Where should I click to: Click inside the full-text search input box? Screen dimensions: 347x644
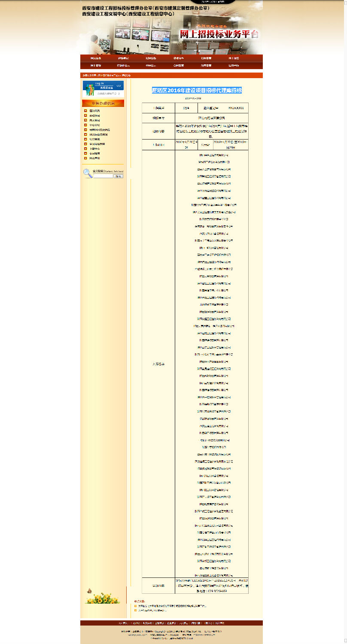pyautogui.click(x=103, y=176)
